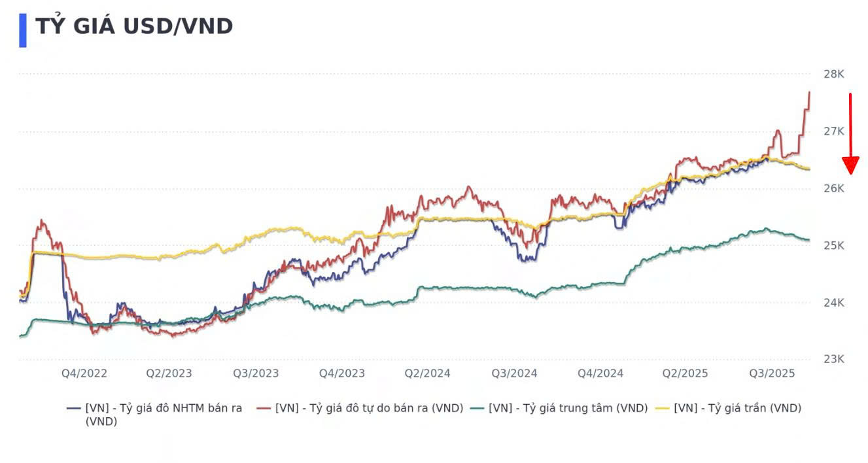This screenshot has height=463, width=868.
Task: Click the dark blue legend line marker
Action: (74, 408)
